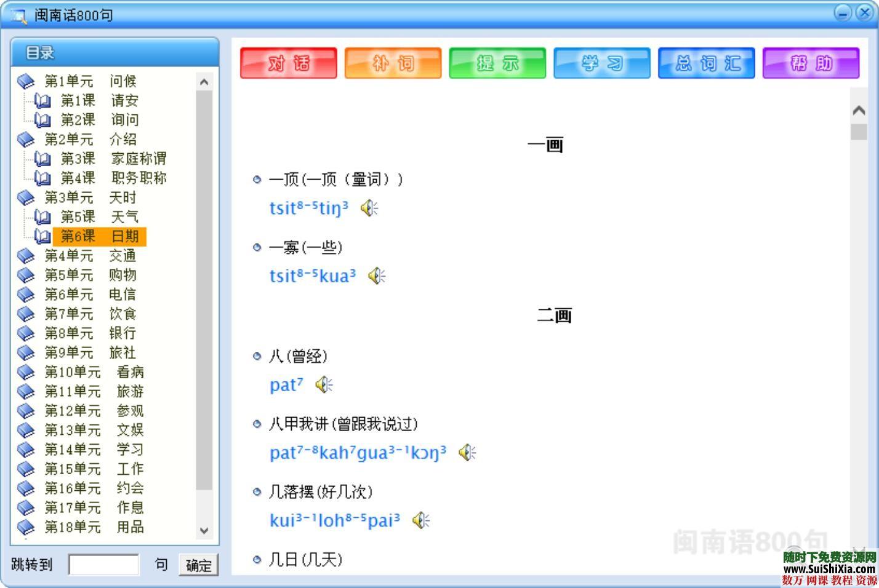Click the 确定 button
Viewport: 879px width, 588px height.
(x=198, y=565)
